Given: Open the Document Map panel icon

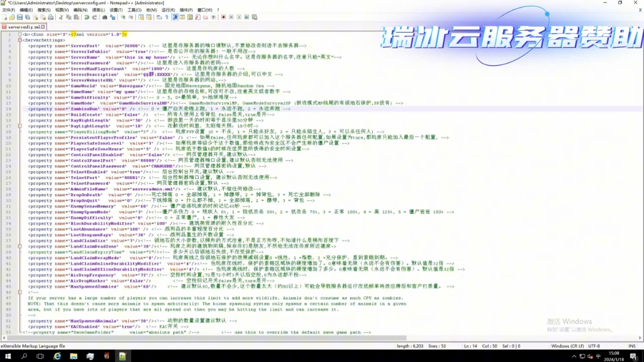Looking at the screenshot, I should click(x=190, y=17).
